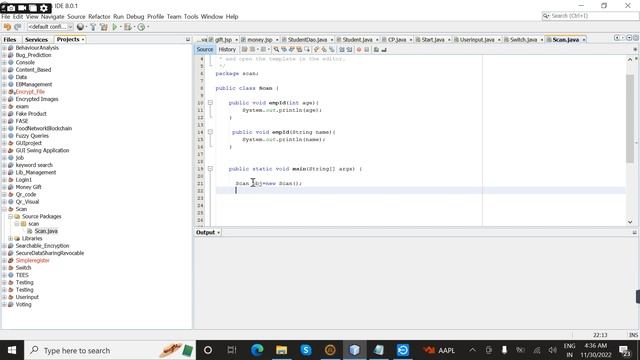Click the red Start Macro Recording icon
The width and height of the screenshot is (640, 360).
(359, 49)
